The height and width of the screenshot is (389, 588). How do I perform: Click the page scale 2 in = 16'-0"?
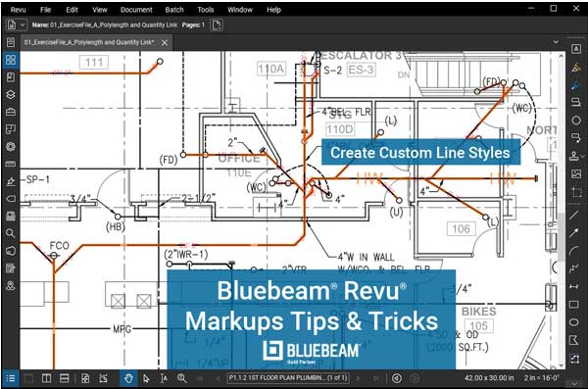[x=542, y=378]
